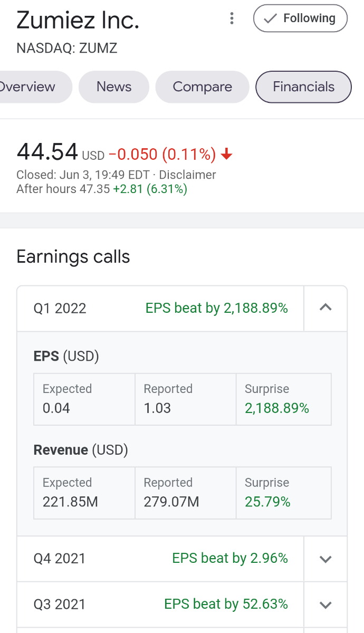Select the Compare tab
Screen dimensions: 364x633
pos(202,87)
